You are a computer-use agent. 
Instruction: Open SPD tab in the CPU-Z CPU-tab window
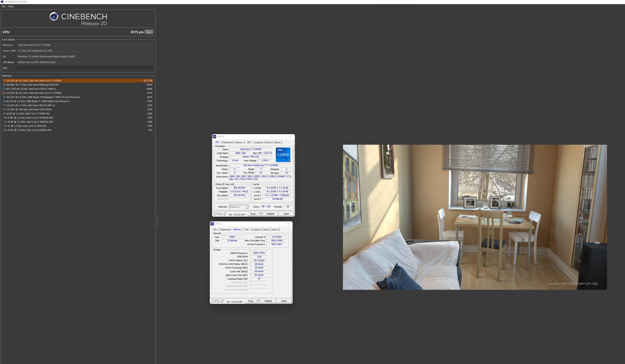[x=249, y=142]
